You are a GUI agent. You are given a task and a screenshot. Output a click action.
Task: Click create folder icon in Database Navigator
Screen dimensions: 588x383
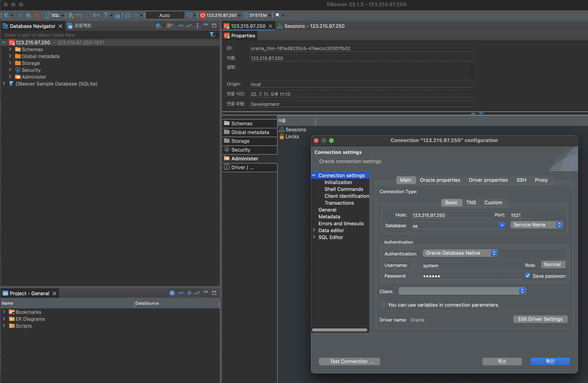point(170,26)
